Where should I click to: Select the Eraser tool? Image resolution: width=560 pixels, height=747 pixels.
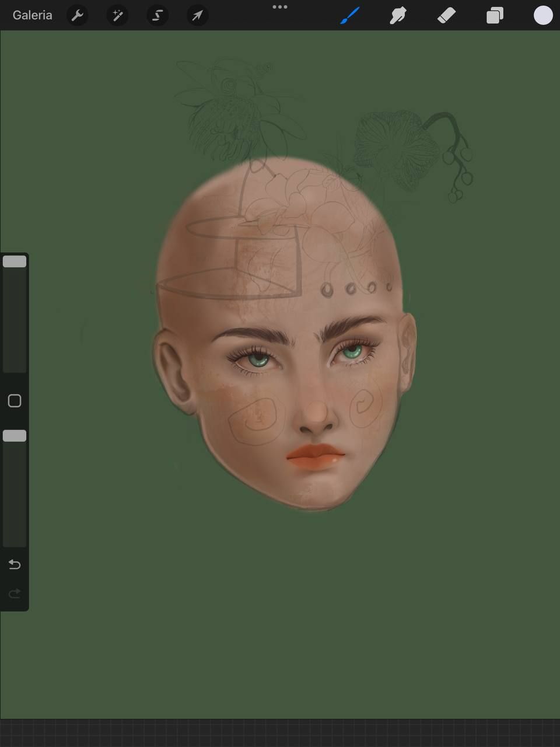click(x=446, y=15)
